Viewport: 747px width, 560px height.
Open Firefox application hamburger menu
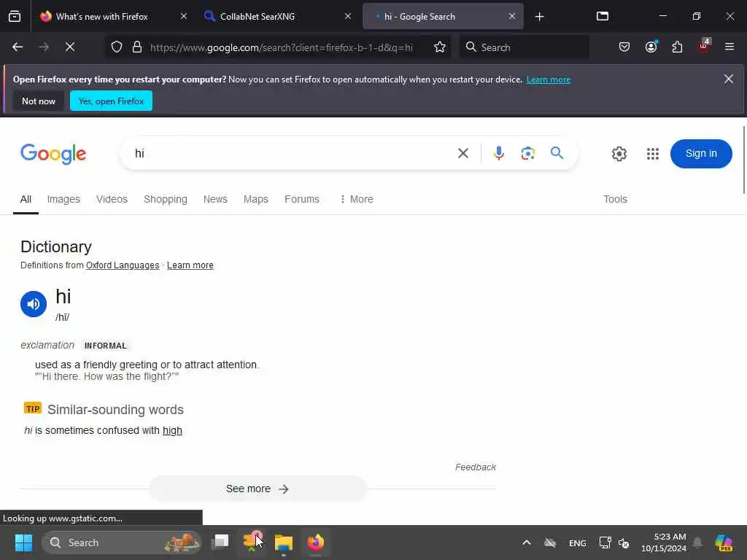pos(729,47)
